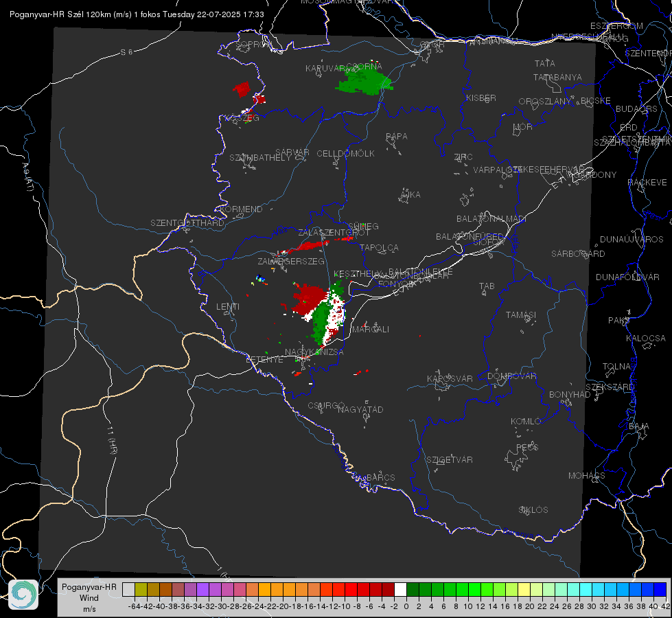Click the 'LENTI' city label

pos(228,307)
